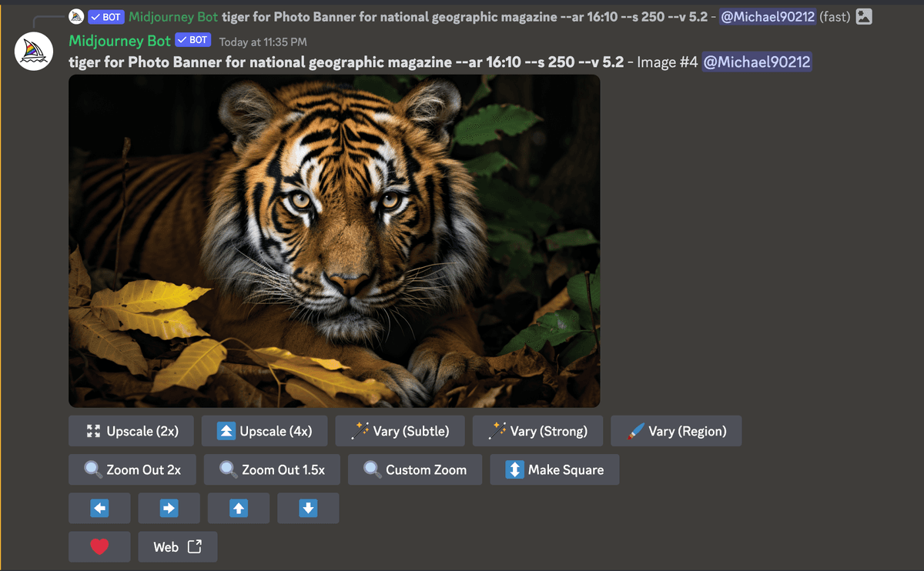The width and height of the screenshot is (924, 571).
Task: Pan image down with down arrow
Action: click(x=308, y=508)
